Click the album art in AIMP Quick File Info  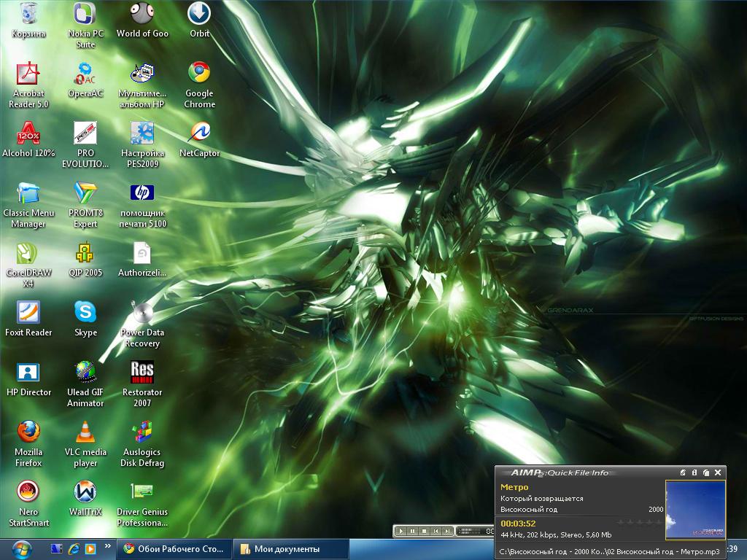tap(695, 509)
